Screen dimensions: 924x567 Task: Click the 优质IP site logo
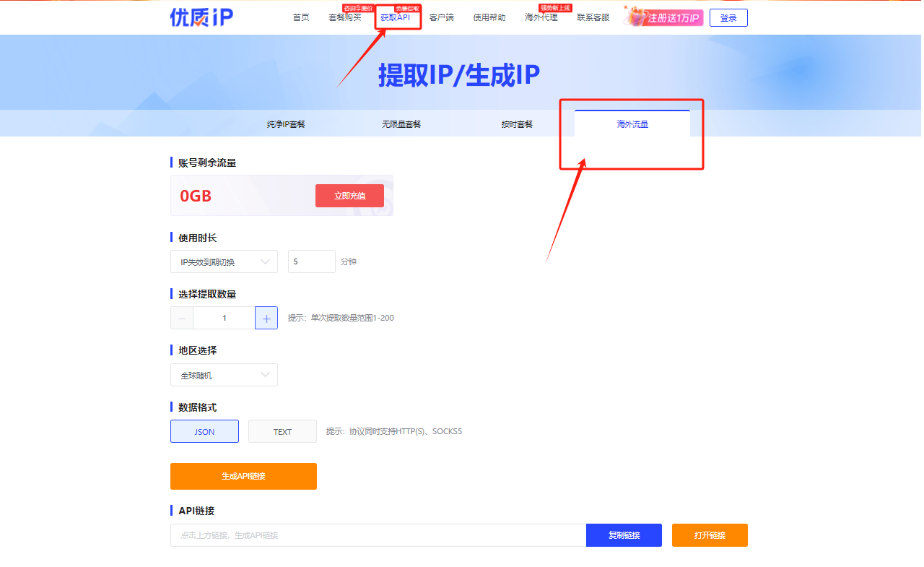201,17
